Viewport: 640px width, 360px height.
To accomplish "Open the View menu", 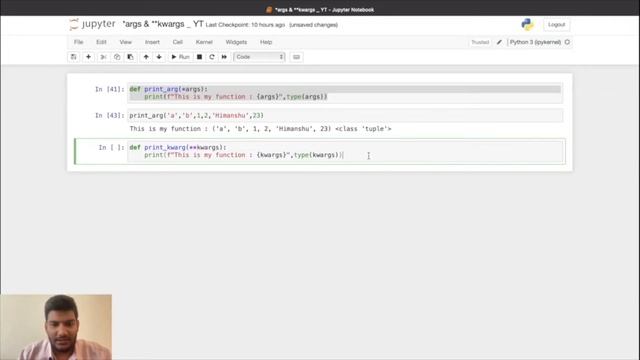I will (x=125, y=42).
